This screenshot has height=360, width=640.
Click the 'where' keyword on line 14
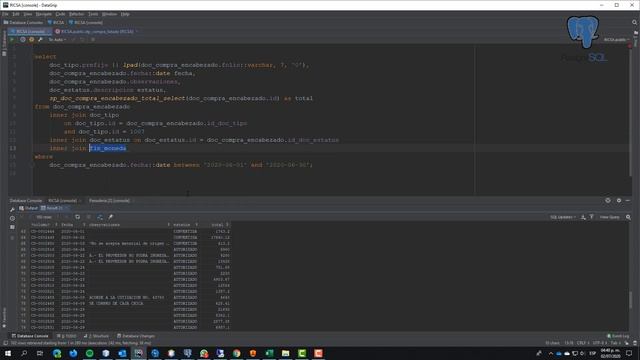coord(43,157)
